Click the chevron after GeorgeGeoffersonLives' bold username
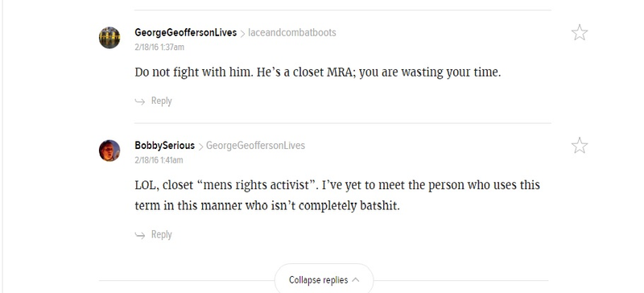 [x=242, y=33]
